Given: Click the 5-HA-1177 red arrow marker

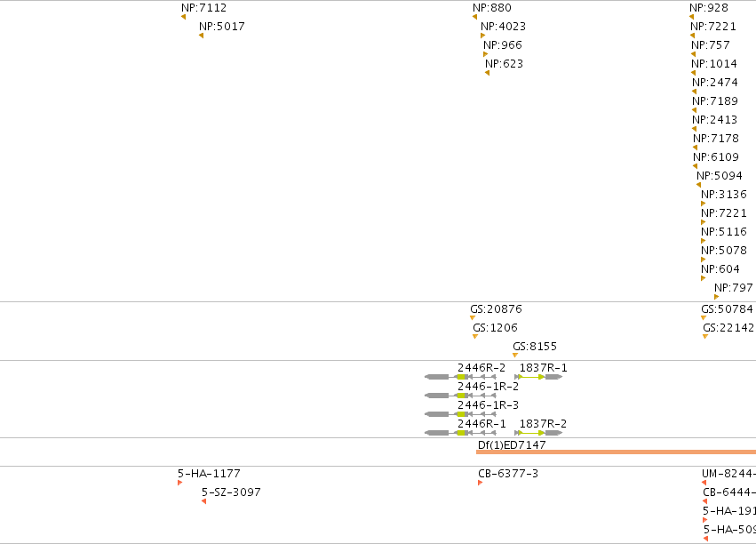Looking at the screenshot, I should (179, 483).
